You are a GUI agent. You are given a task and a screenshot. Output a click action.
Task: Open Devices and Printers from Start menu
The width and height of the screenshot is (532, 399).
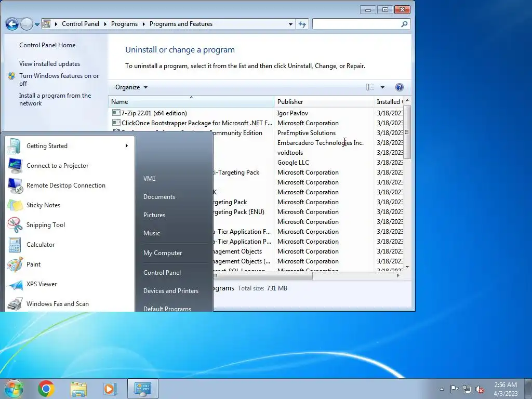[x=170, y=291]
